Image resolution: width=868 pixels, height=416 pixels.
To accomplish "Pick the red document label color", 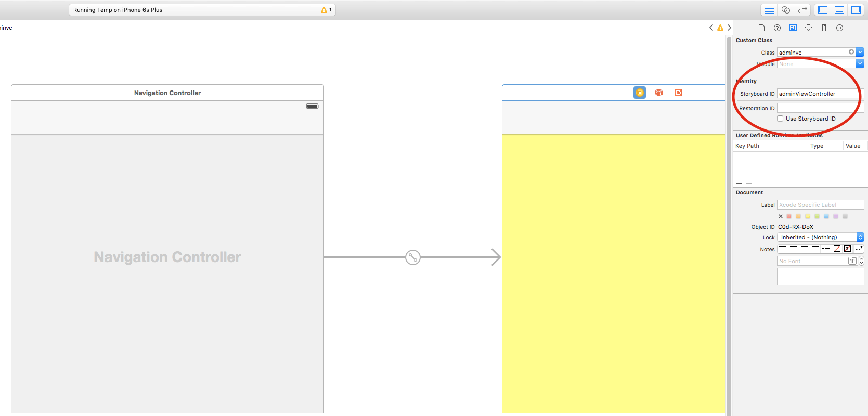I will click(789, 216).
